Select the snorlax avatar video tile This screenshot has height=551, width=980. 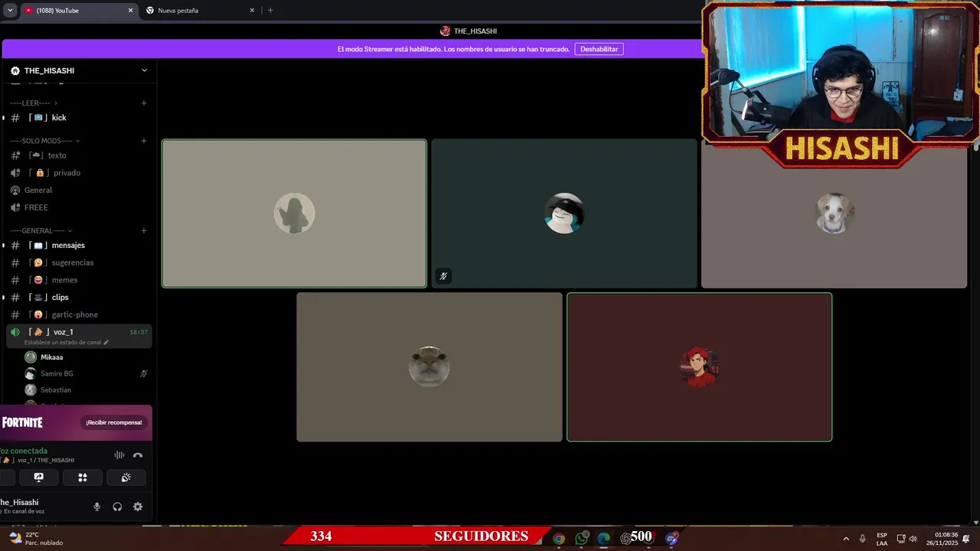pyautogui.click(x=564, y=214)
